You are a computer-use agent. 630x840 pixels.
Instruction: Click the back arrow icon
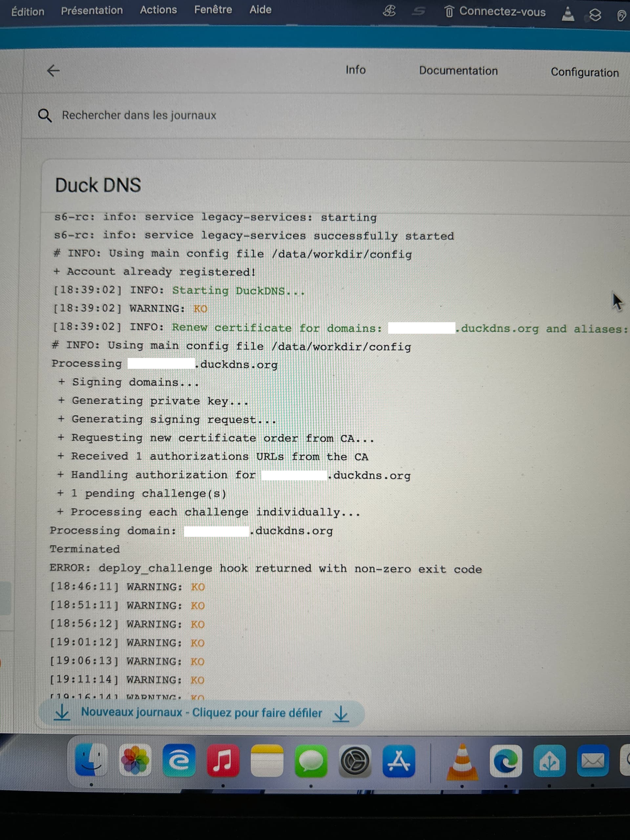click(x=53, y=71)
